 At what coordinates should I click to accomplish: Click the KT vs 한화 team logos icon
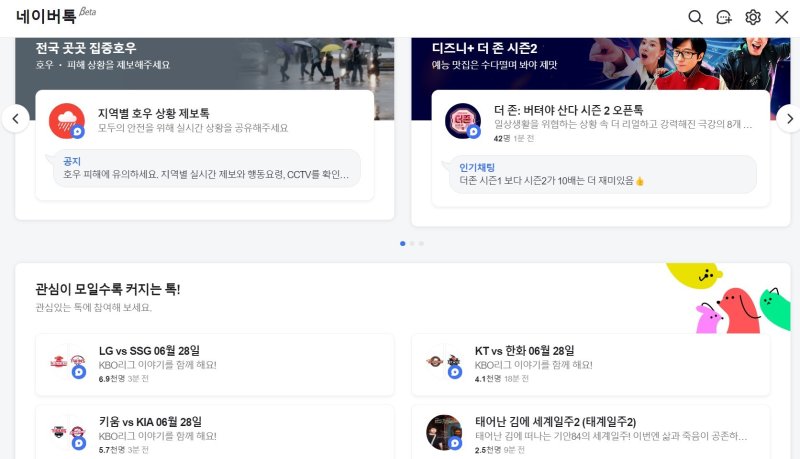(x=443, y=363)
